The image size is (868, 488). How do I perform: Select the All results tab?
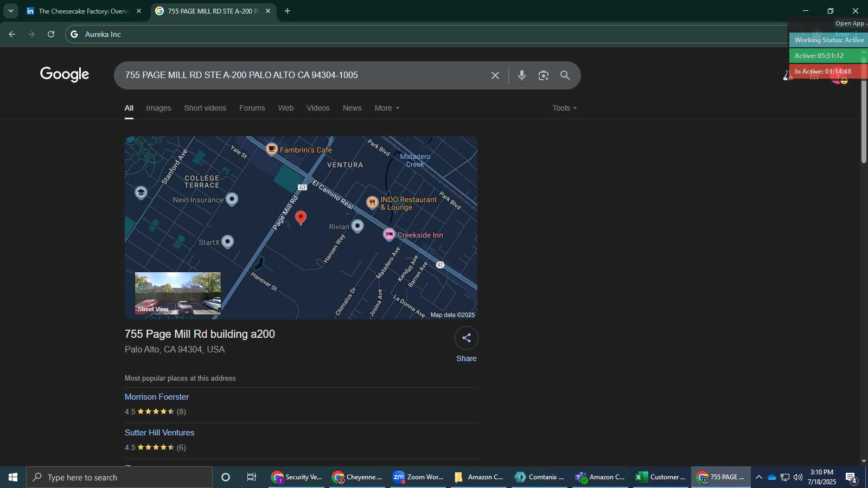[x=129, y=108]
